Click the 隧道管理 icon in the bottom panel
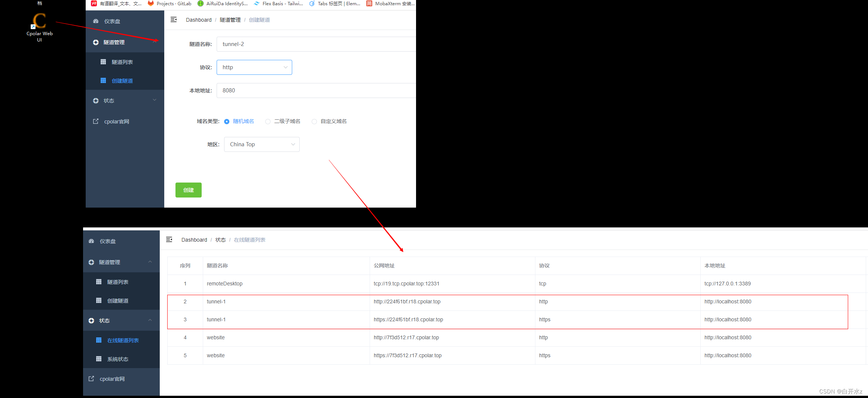Image resolution: width=868 pixels, height=398 pixels. click(91, 262)
